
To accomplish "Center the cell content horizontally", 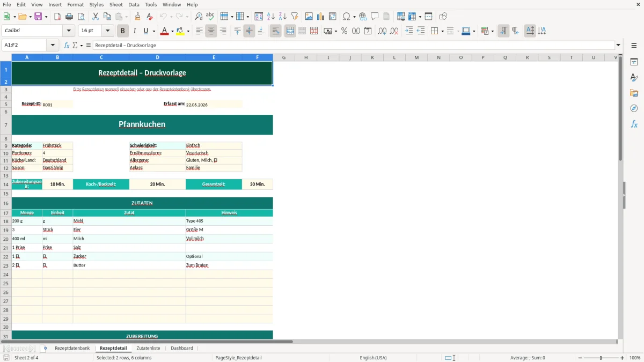I will click(x=211, y=31).
